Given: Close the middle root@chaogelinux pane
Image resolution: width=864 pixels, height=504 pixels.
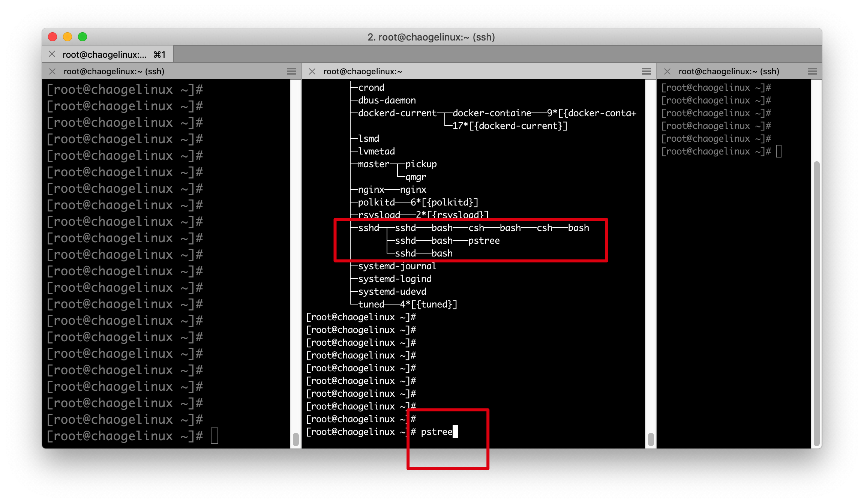Looking at the screenshot, I should click(312, 71).
